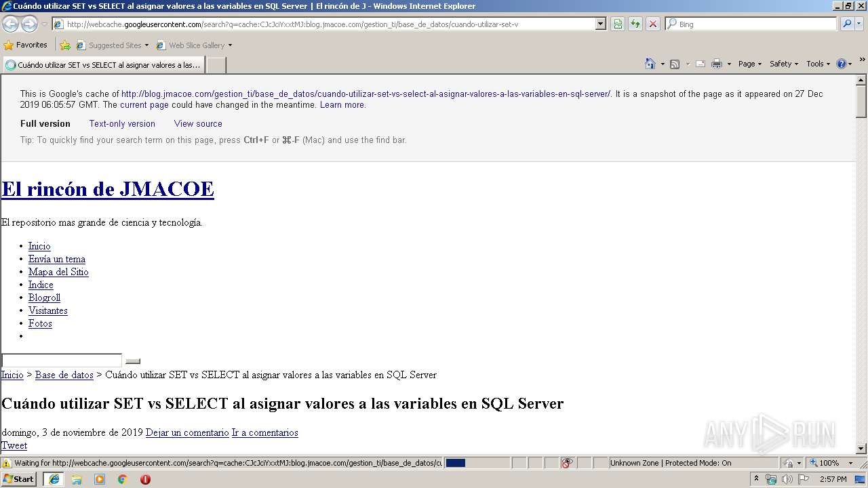868x488 pixels.
Task: Open Blogroll link
Action: tap(44, 298)
